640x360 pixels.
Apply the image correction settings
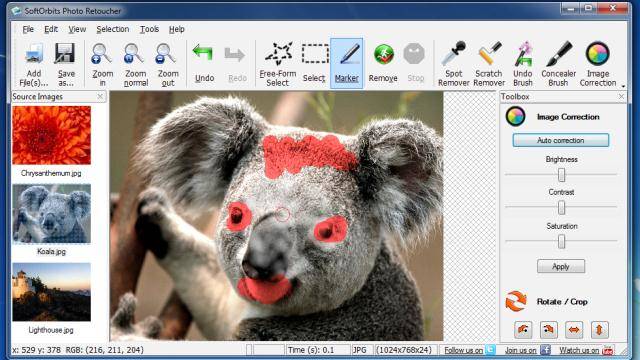[x=561, y=266]
